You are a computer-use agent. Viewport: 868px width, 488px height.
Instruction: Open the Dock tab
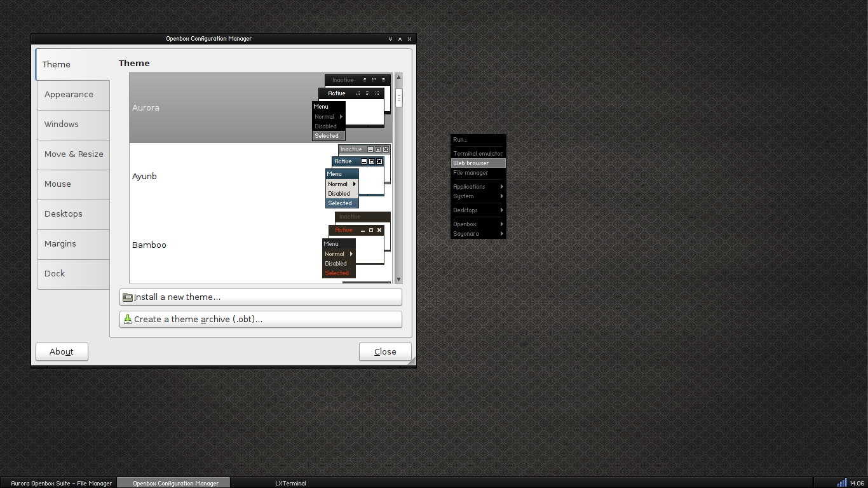click(73, 274)
